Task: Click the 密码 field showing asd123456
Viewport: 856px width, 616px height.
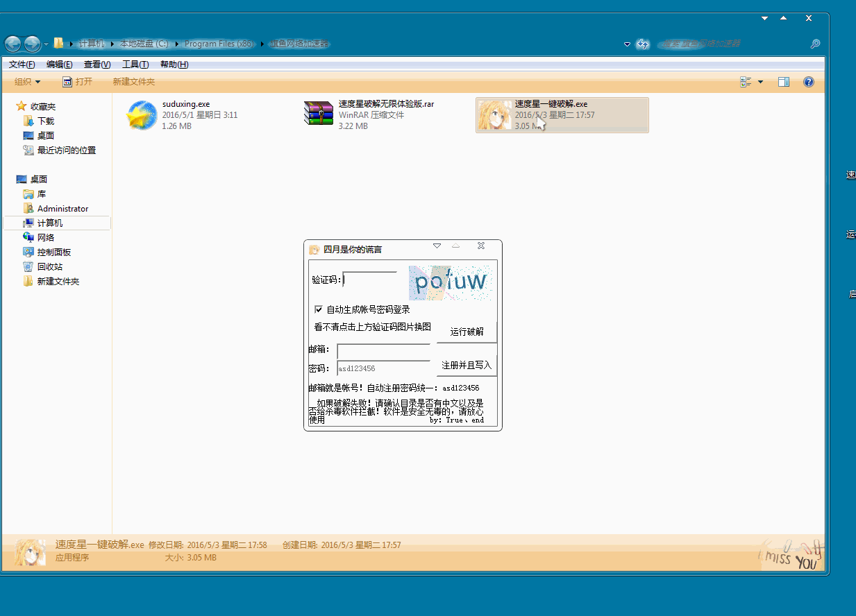Action: [x=384, y=368]
